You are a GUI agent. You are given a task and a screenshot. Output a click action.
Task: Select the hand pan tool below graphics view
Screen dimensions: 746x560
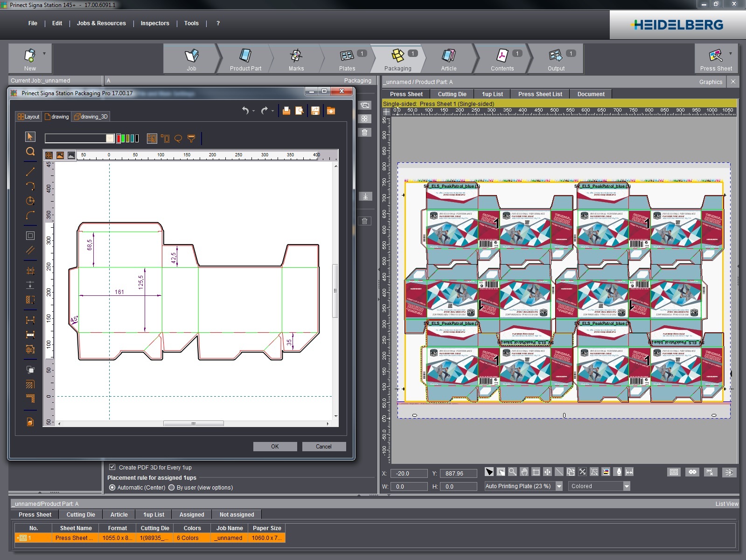pos(524,472)
